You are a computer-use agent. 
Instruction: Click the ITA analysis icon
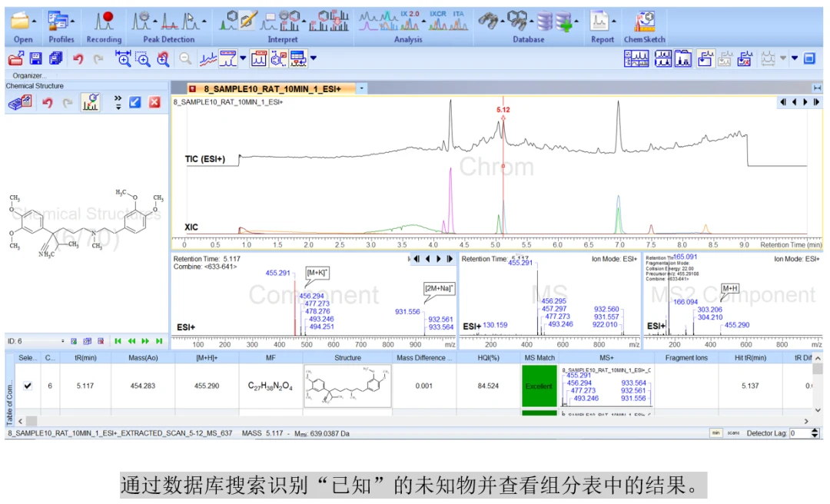coord(458,21)
